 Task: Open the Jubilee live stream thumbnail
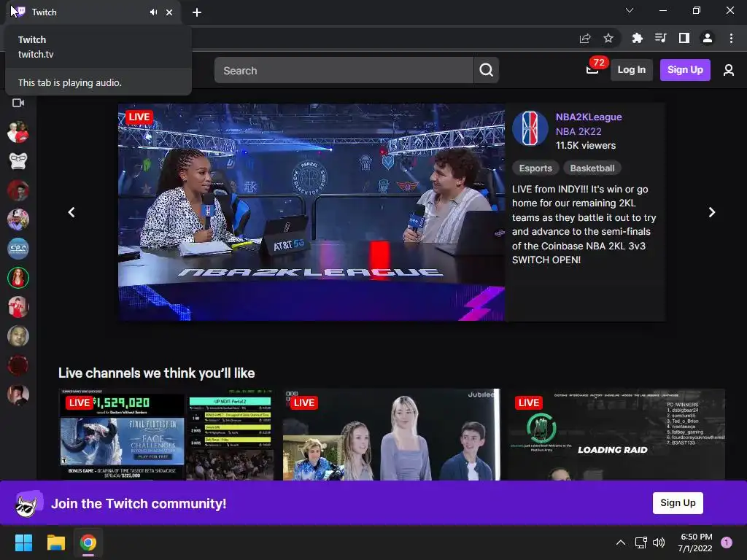[x=392, y=435]
